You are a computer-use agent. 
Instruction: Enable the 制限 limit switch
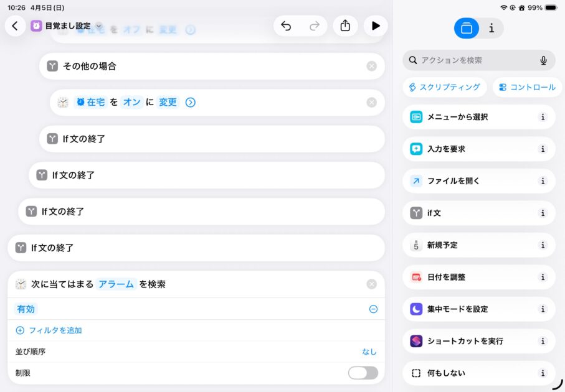pos(363,373)
